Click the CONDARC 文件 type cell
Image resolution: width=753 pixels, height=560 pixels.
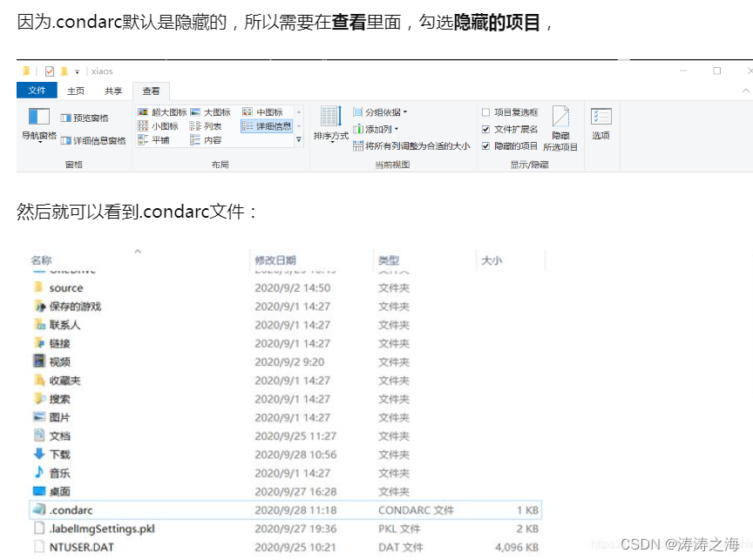416,510
